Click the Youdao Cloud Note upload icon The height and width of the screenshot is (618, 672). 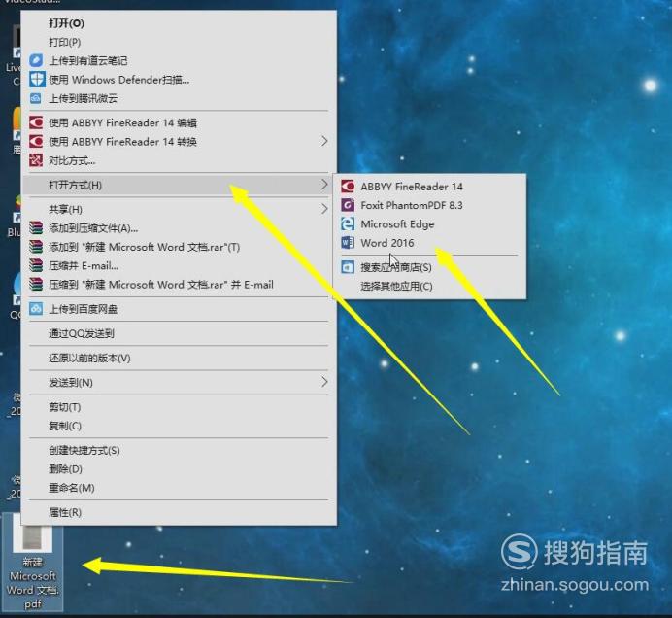coord(36,60)
